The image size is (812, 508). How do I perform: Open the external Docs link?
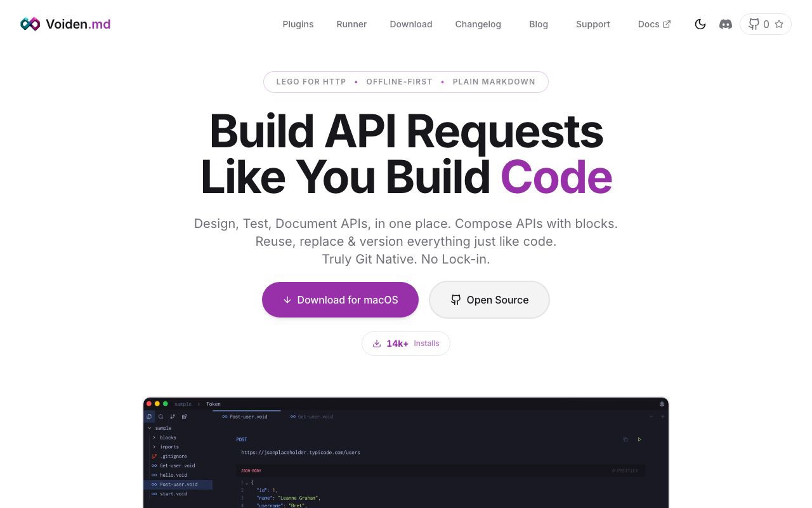654,24
